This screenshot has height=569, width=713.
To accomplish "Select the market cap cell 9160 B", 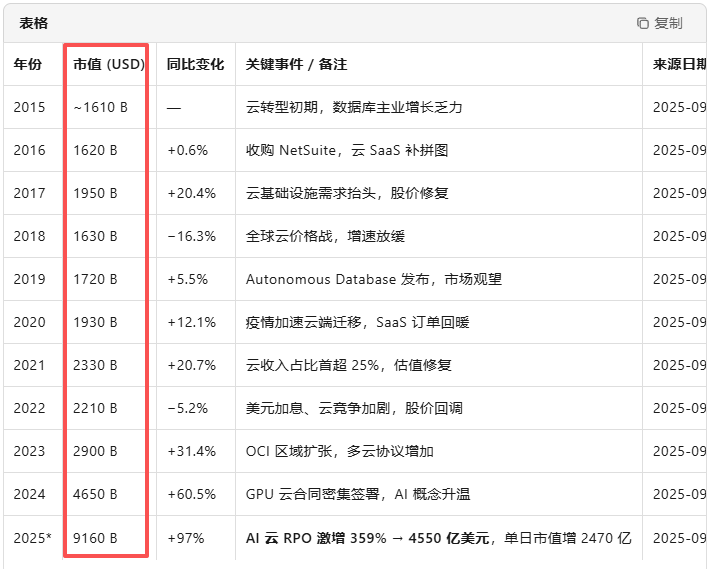I will (x=95, y=538).
